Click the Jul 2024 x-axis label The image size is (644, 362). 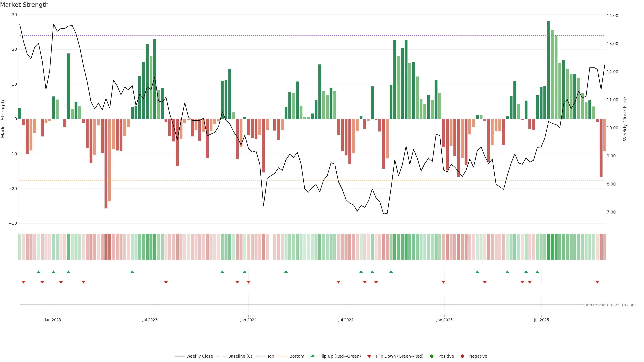tap(346, 320)
